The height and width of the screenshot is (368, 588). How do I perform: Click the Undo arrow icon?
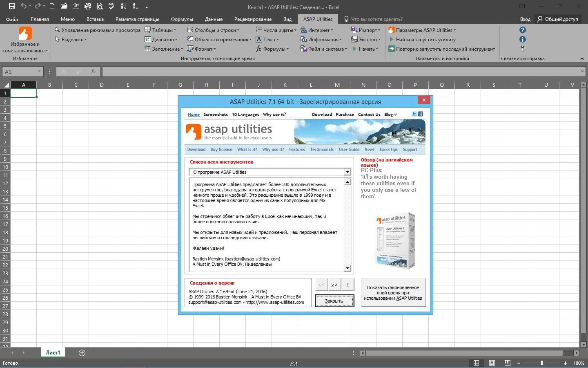[23, 6]
